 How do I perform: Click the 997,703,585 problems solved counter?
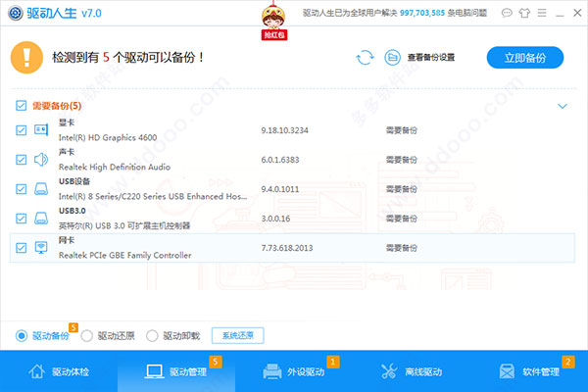tap(421, 13)
